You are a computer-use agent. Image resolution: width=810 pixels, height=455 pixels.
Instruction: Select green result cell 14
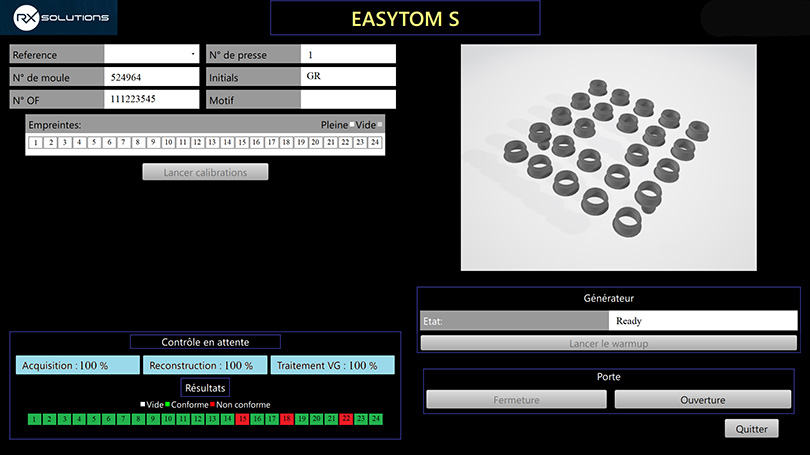click(227, 419)
